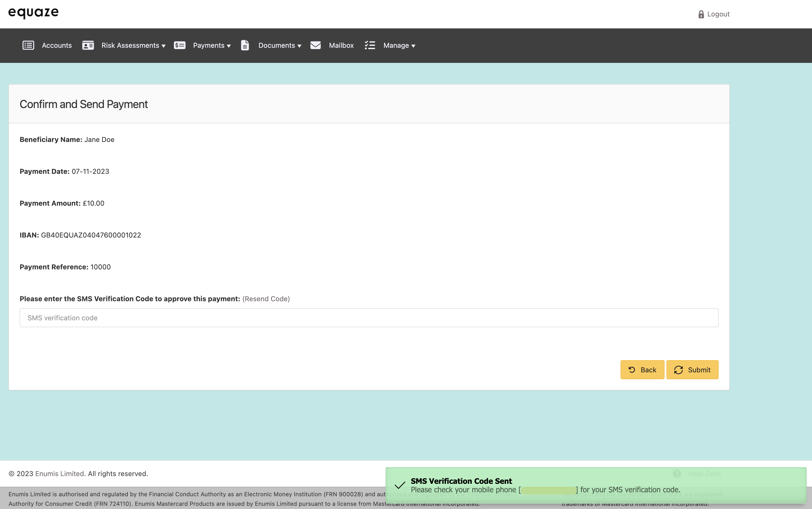
Task: Click the Risk Assessments ID card icon
Action: pos(88,45)
